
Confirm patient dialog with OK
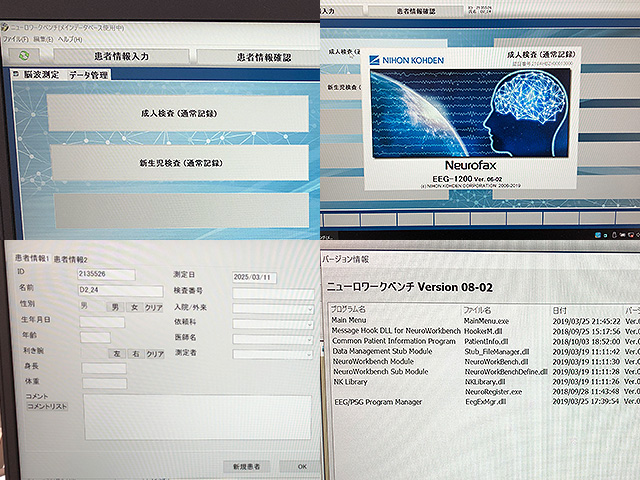[302, 467]
